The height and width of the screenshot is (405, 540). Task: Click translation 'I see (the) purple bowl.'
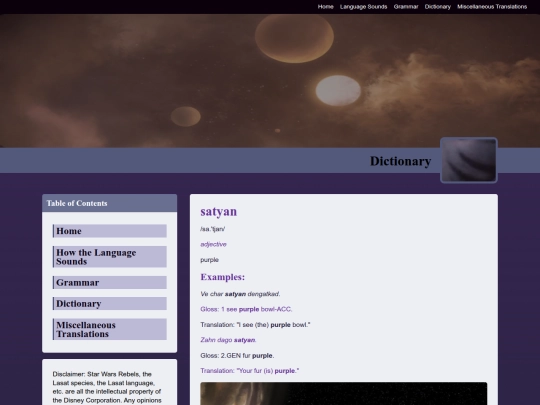[x=255, y=324]
